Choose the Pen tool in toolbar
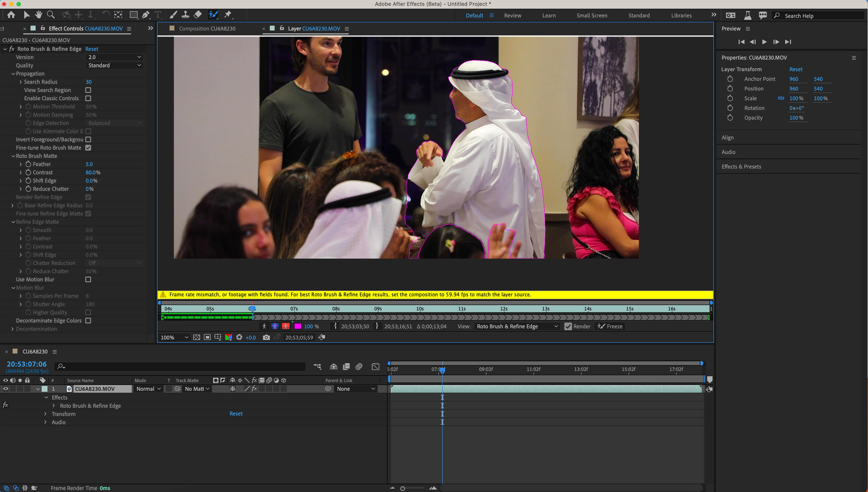This screenshot has width=868, height=492. [146, 15]
